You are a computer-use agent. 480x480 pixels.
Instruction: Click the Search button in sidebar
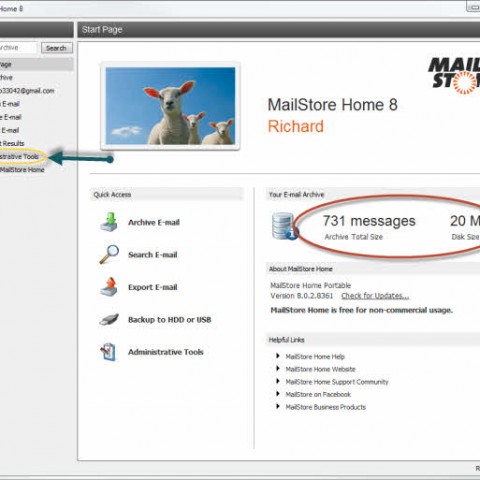(x=57, y=48)
